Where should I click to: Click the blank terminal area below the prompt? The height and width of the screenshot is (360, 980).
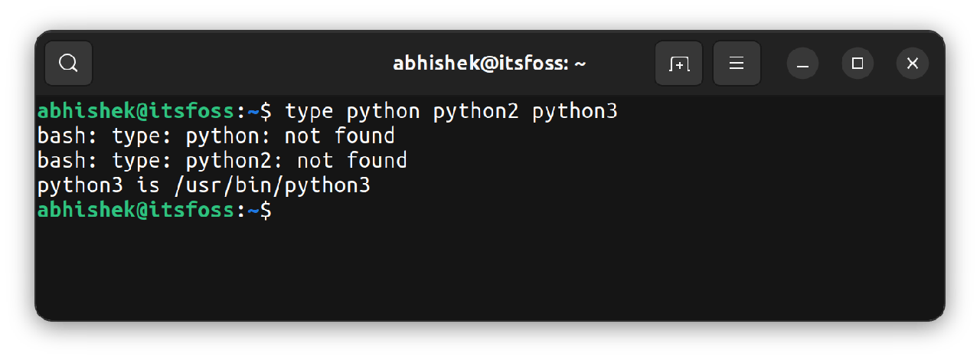[490, 268]
